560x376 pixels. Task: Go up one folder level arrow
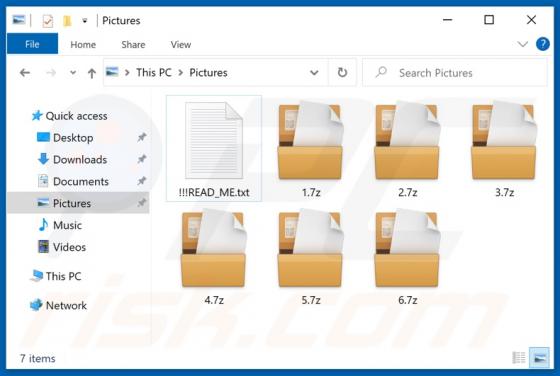point(92,73)
